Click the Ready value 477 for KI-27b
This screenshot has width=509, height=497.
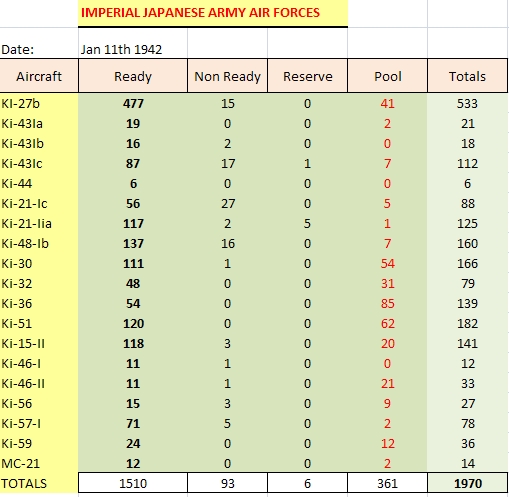tap(133, 104)
